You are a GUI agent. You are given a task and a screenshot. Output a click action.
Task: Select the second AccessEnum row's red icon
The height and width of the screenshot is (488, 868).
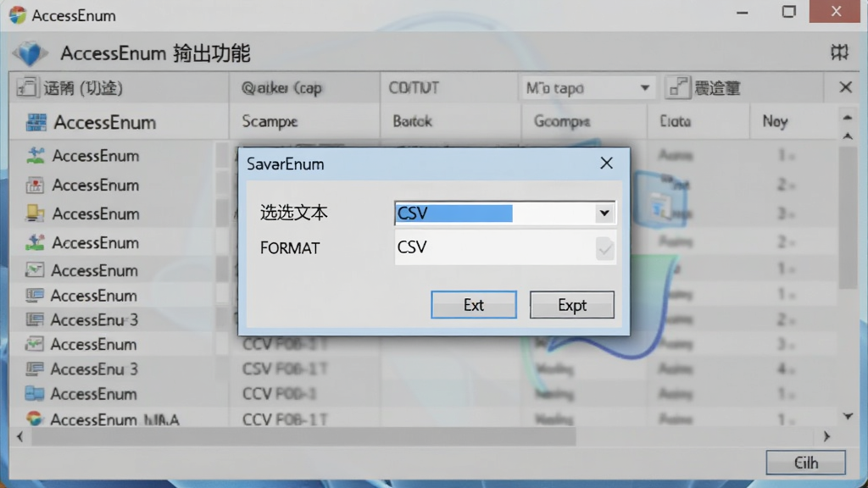click(x=35, y=185)
